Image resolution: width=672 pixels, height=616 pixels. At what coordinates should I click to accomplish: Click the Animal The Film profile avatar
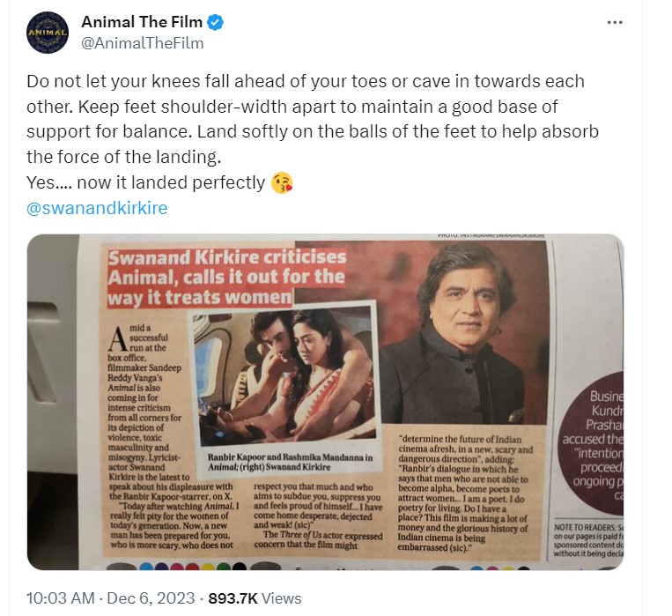(x=48, y=33)
